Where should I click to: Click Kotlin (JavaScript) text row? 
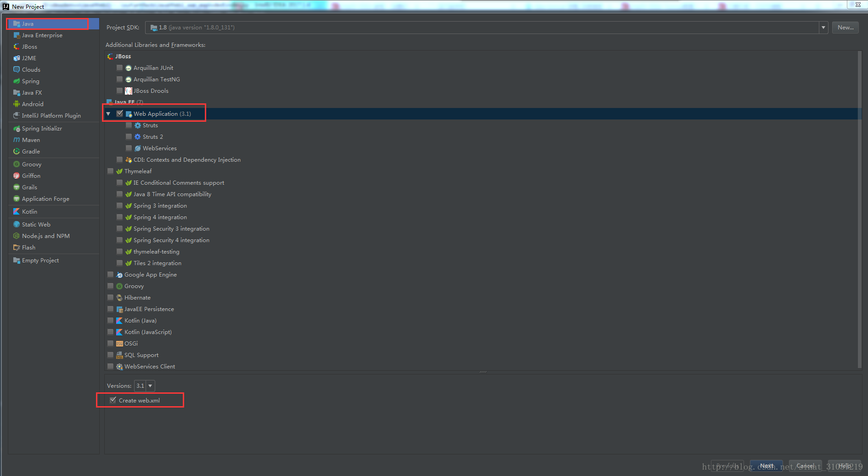[x=148, y=332]
